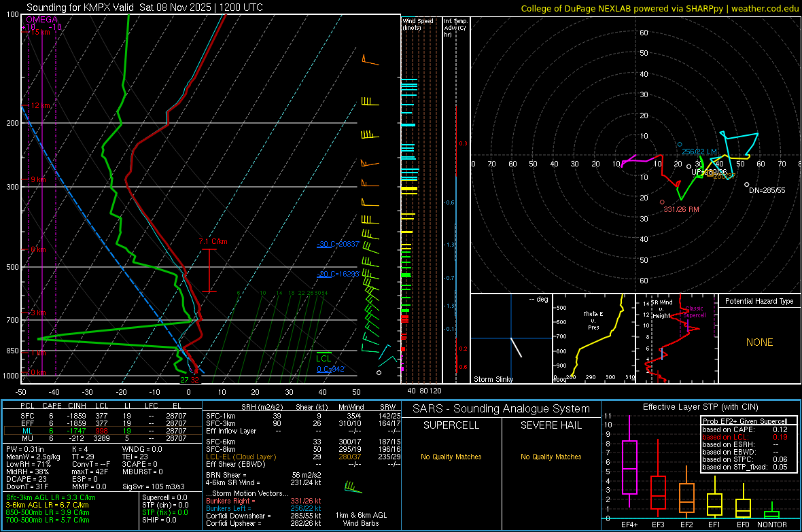The height and width of the screenshot is (532, 802).
Task: Click the 'Corfidi Downshear =' row
Action: [264, 516]
